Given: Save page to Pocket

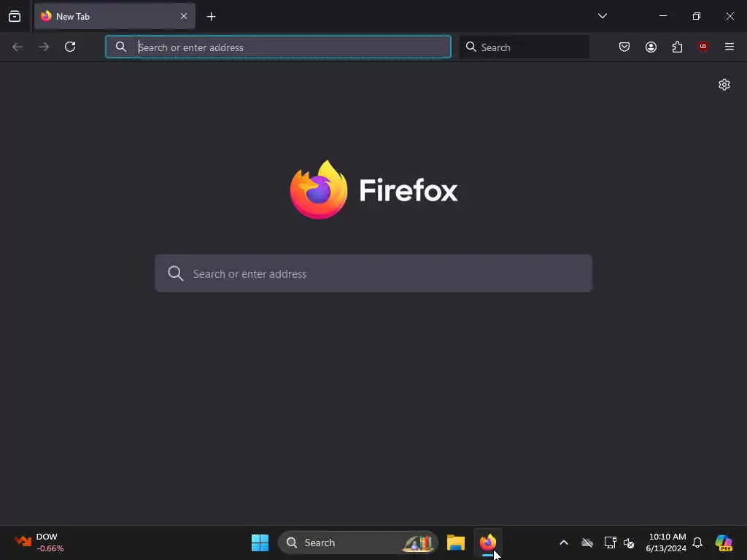Looking at the screenshot, I should (624, 47).
